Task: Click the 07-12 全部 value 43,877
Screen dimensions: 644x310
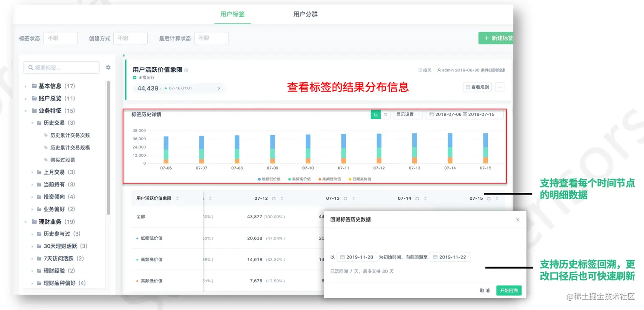Action: pos(255,217)
